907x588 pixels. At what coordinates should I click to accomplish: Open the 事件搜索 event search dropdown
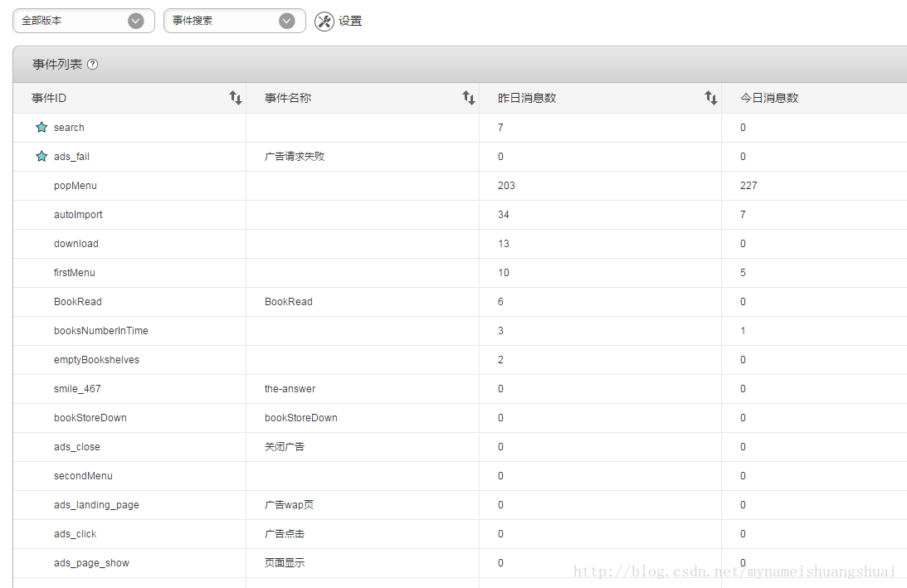coord(235,20)
